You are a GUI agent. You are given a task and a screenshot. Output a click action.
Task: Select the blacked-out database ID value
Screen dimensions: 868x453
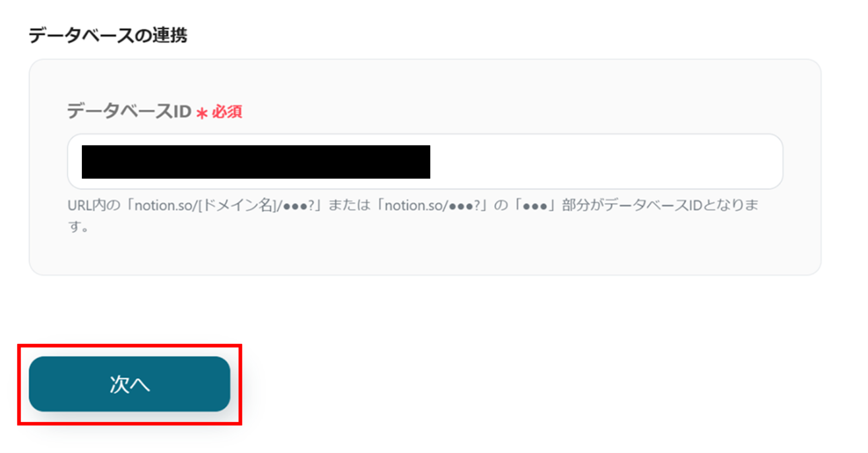256,162
